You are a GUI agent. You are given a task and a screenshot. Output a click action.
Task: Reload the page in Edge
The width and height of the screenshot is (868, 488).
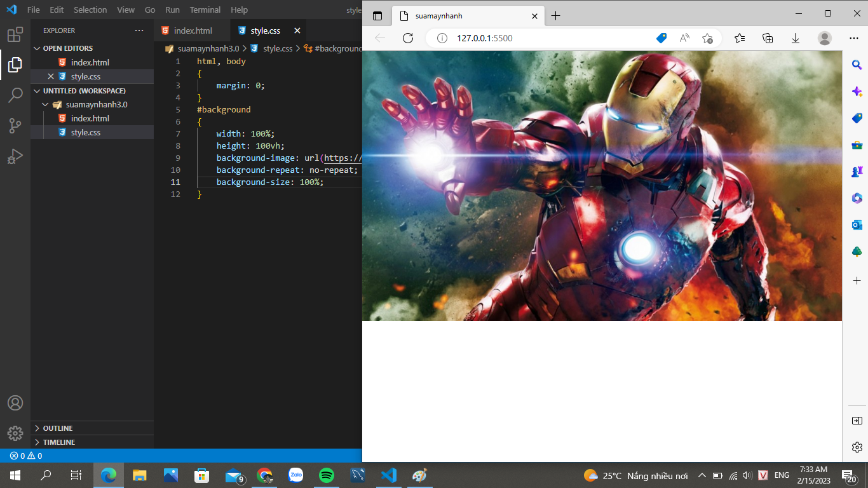pos(408,38)
